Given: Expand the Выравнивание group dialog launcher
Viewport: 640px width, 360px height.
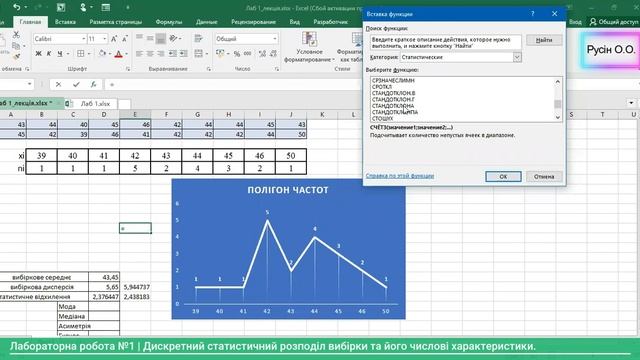Looking at the screenshot, I should [209, 69].
